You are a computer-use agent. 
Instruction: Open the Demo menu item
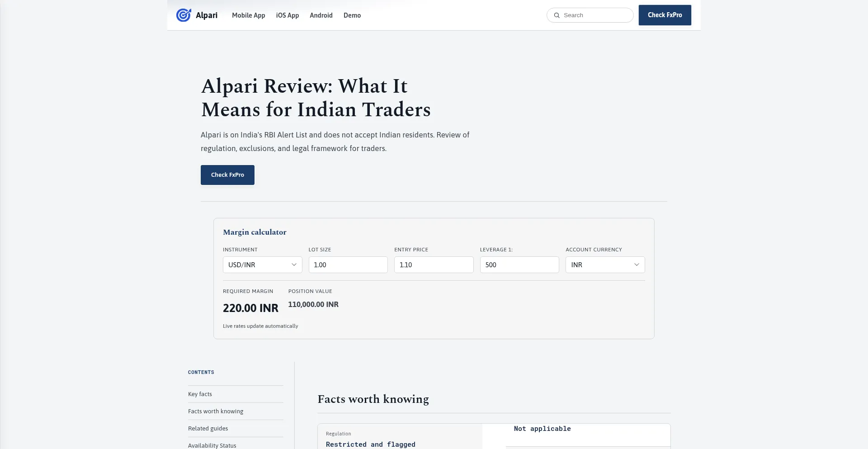click(352, 15)
